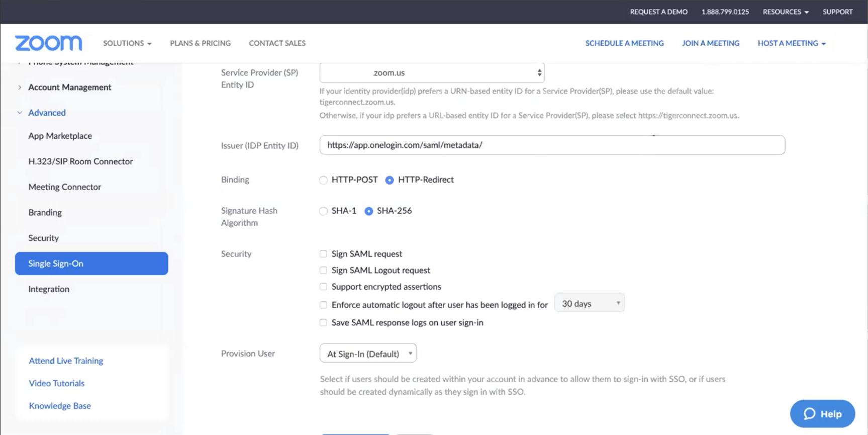
Task: Select HTTP-POST binding radio button
Action: tap(323, 180)
